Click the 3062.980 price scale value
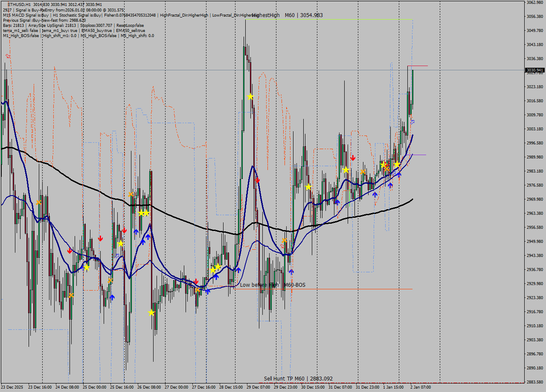 534,3
